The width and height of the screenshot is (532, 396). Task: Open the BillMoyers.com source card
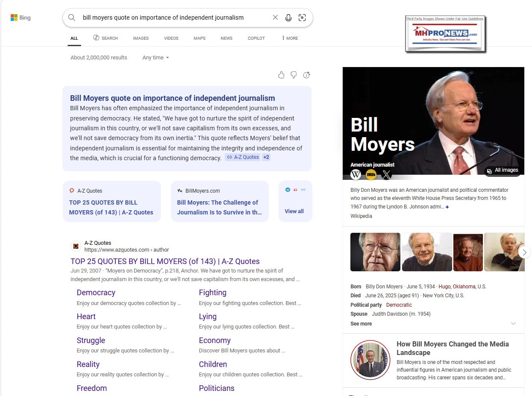pyautogui.click(x=220, y=201)
